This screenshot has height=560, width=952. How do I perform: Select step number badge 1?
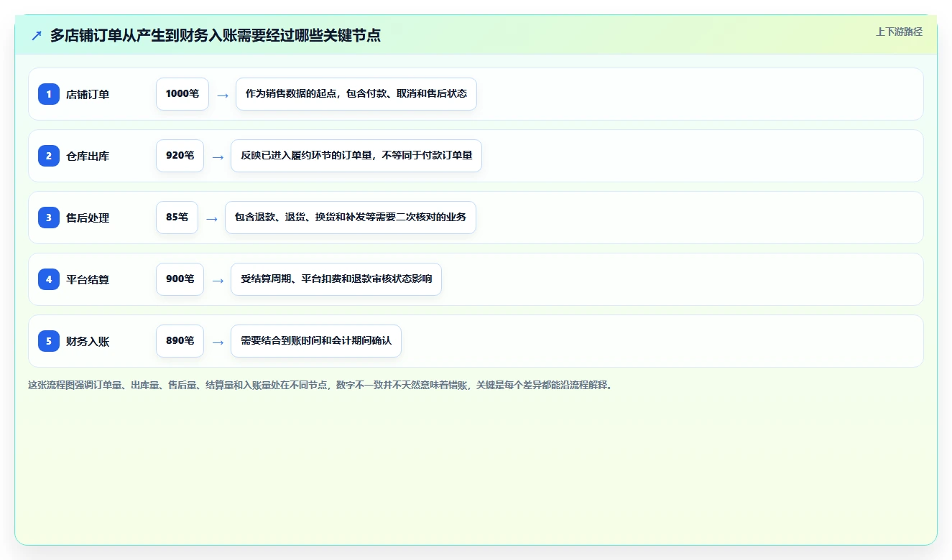click(x=49, y=93)
